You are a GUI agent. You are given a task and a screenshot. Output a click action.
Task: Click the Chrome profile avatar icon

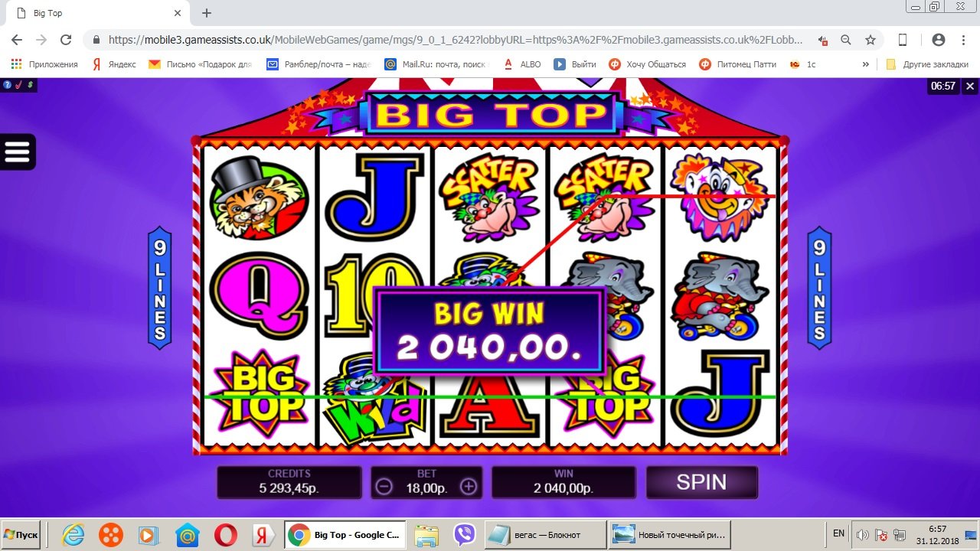[939, 40]
